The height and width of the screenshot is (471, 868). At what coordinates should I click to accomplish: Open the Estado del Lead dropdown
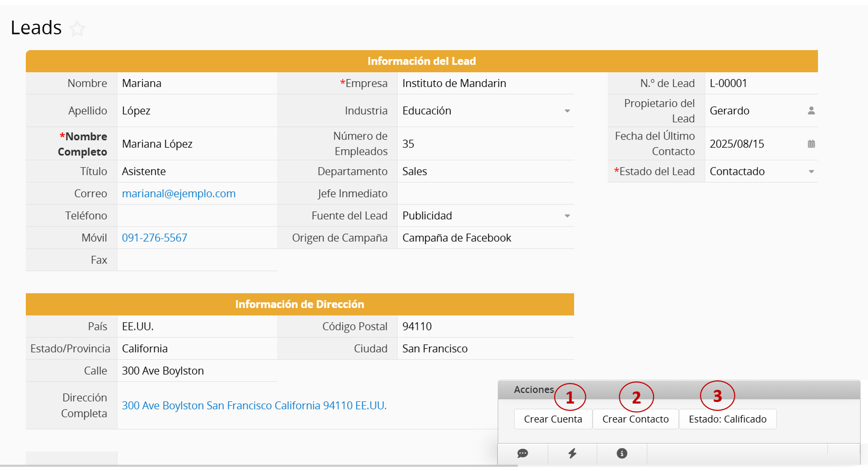pyautogui.click(x=811, y=172)
